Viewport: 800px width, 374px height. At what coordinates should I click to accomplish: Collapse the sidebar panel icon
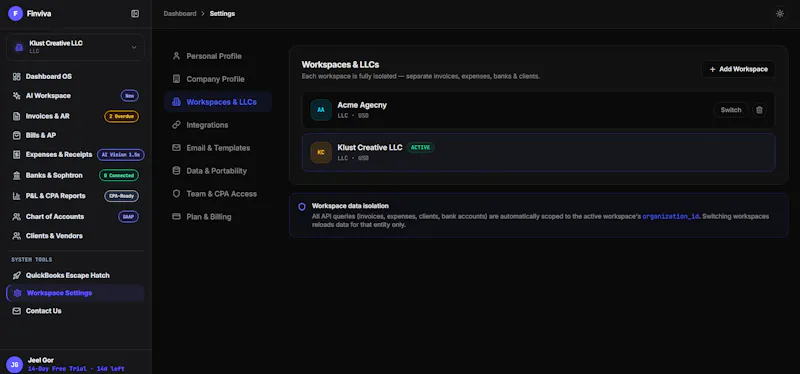(x=135, y=14)
